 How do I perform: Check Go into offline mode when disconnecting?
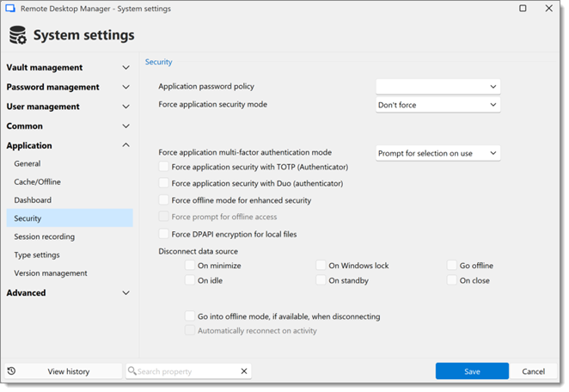point(190,316)
